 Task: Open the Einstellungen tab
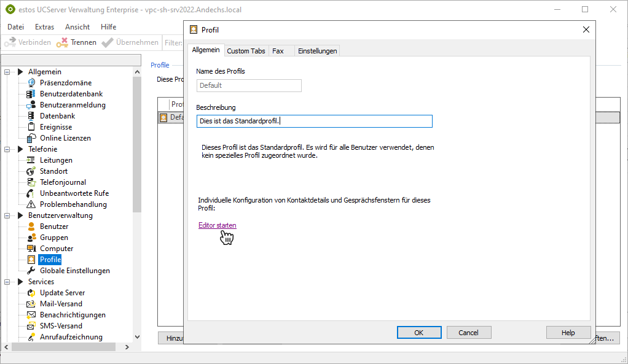pos(317,51)
